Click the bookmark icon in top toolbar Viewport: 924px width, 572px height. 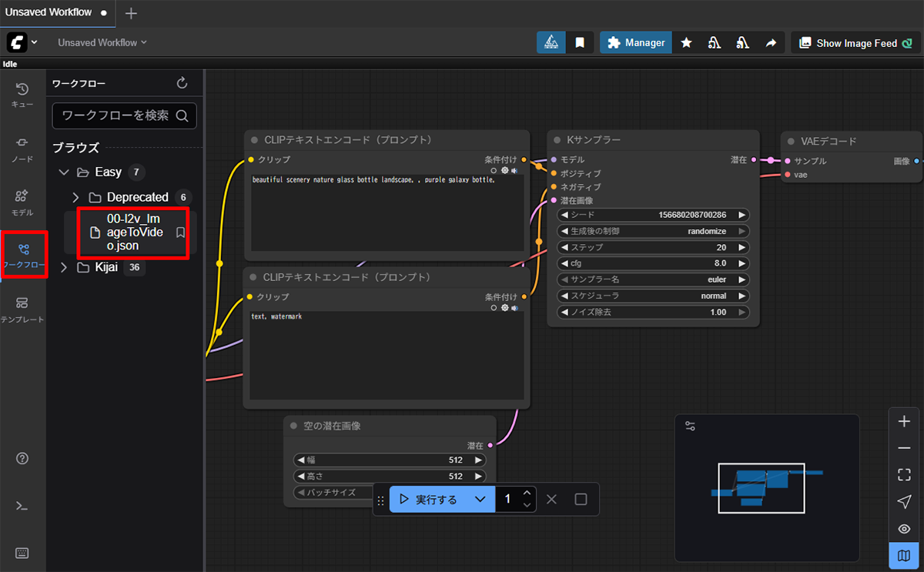580,43
